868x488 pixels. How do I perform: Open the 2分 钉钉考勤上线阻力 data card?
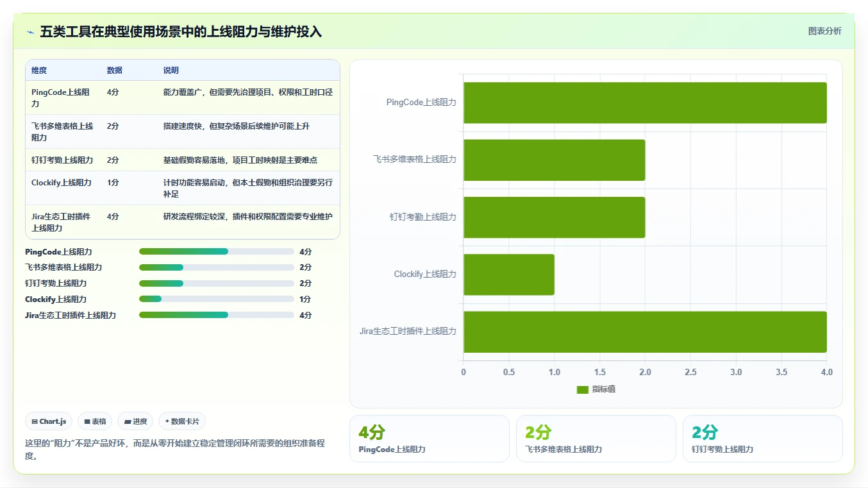(762, 439)
